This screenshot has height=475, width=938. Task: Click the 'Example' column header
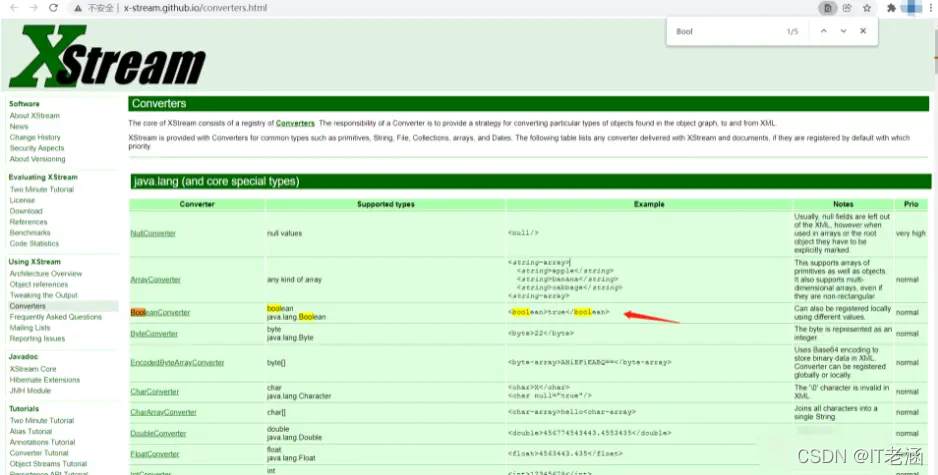tap(649, 204)
